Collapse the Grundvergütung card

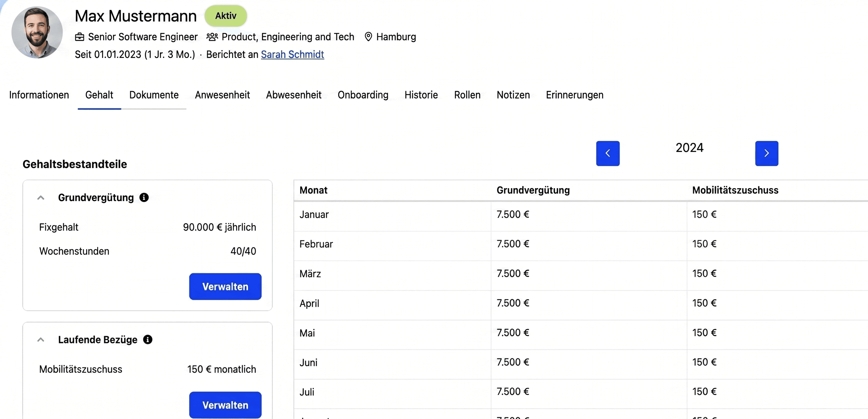point(41,197)
